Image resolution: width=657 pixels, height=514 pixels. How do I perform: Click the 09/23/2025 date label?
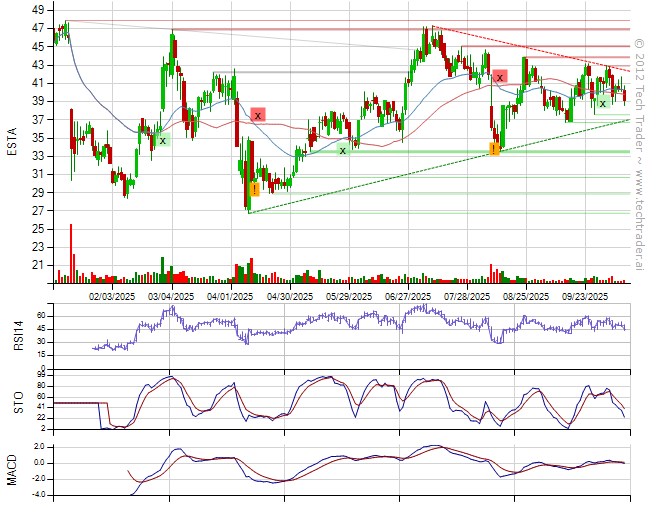click(585, 296)
